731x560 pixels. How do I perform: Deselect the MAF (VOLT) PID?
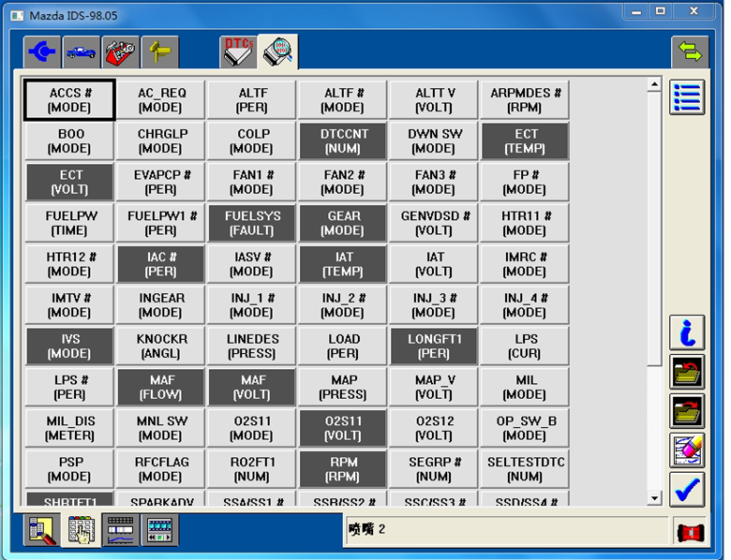tap(252, 387)
